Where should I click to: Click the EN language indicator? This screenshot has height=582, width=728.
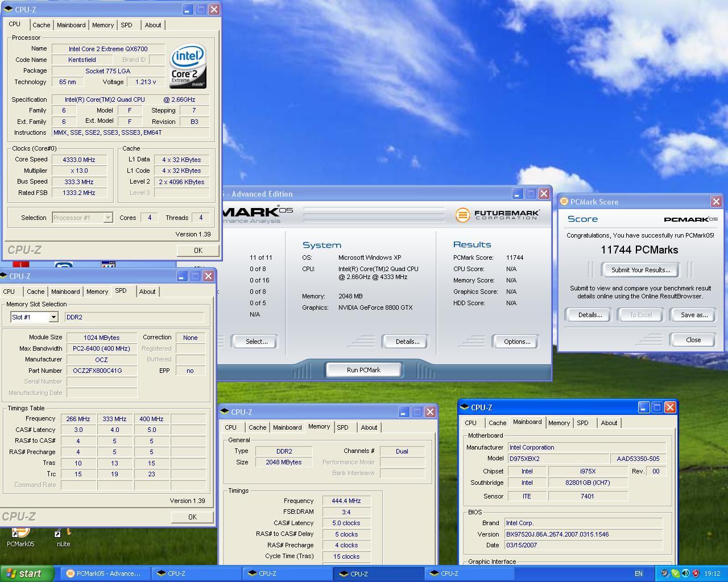pos(639,573)
